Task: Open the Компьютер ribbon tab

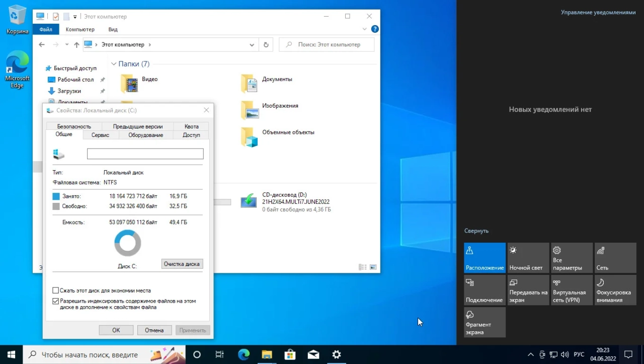Action: pos(80,30)
